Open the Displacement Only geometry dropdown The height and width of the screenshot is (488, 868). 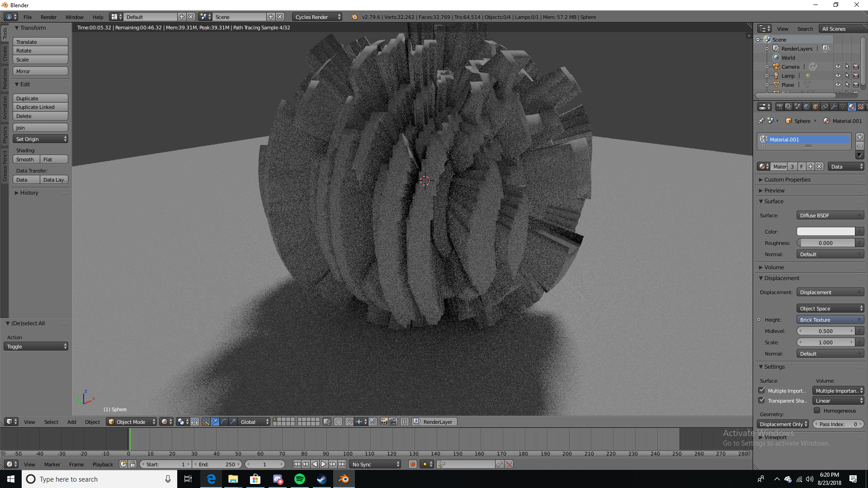(x=783, y=424)
